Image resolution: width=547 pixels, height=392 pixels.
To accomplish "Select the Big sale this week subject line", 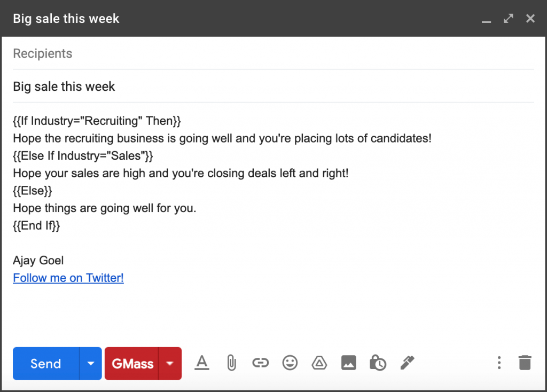I will point(64,86).
